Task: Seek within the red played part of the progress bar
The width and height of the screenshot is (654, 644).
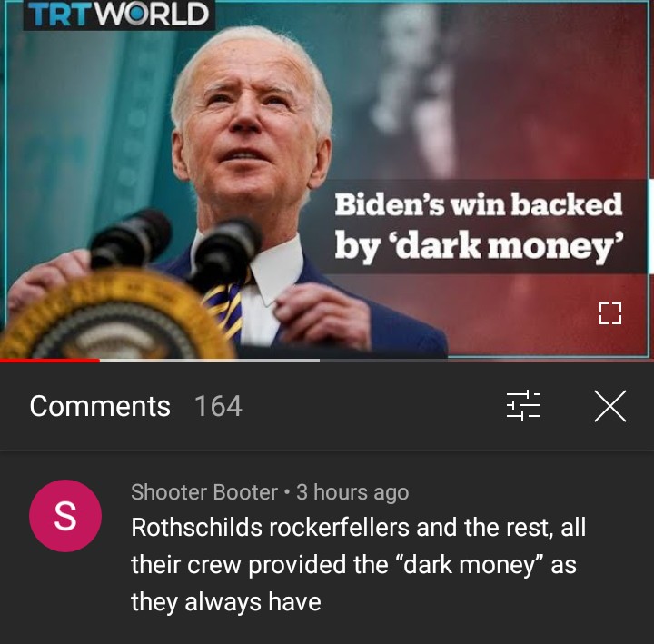Action: (x=50, y=361)
